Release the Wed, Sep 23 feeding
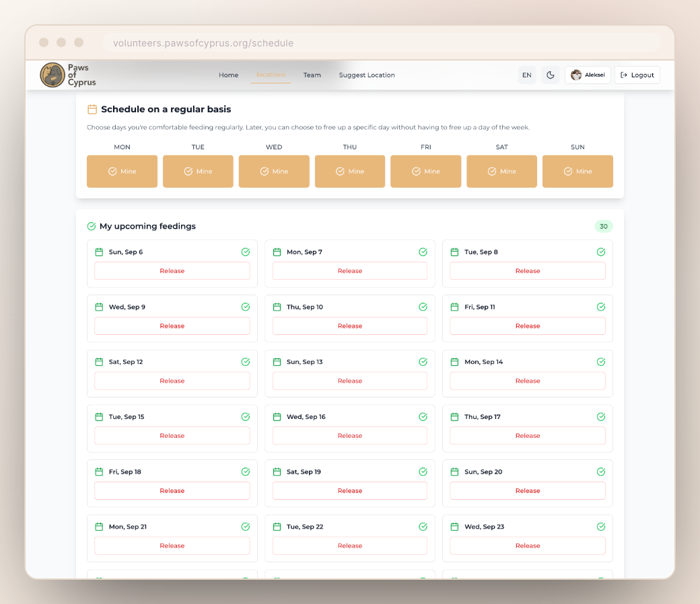700x604 pixels. pos(528,545)
